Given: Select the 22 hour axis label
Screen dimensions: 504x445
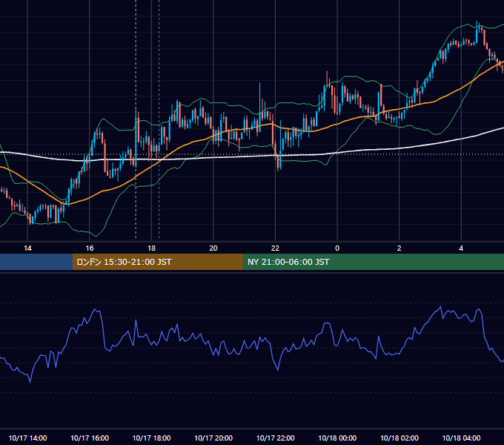Looking at the screenshot, I should click(275, 248).
